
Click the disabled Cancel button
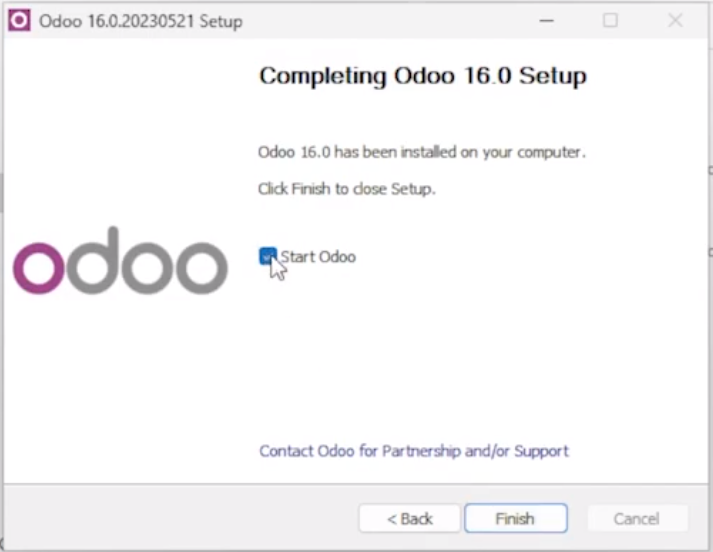coord(637,519)
